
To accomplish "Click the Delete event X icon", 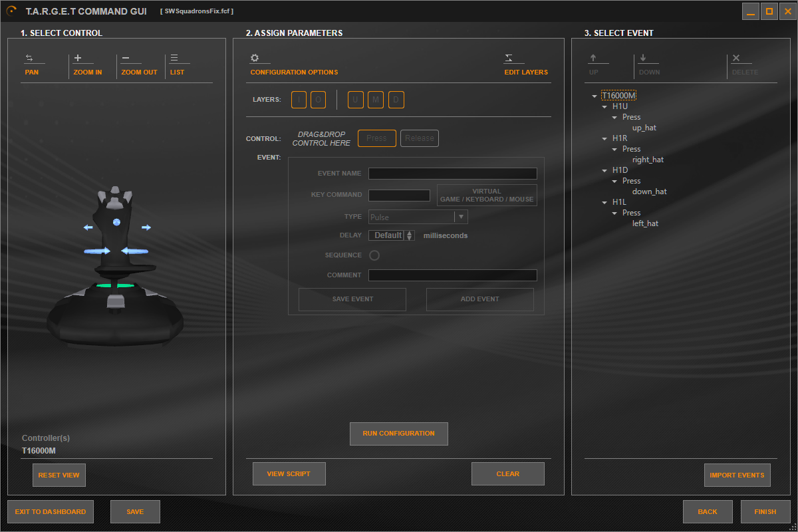I will [736, 58].
